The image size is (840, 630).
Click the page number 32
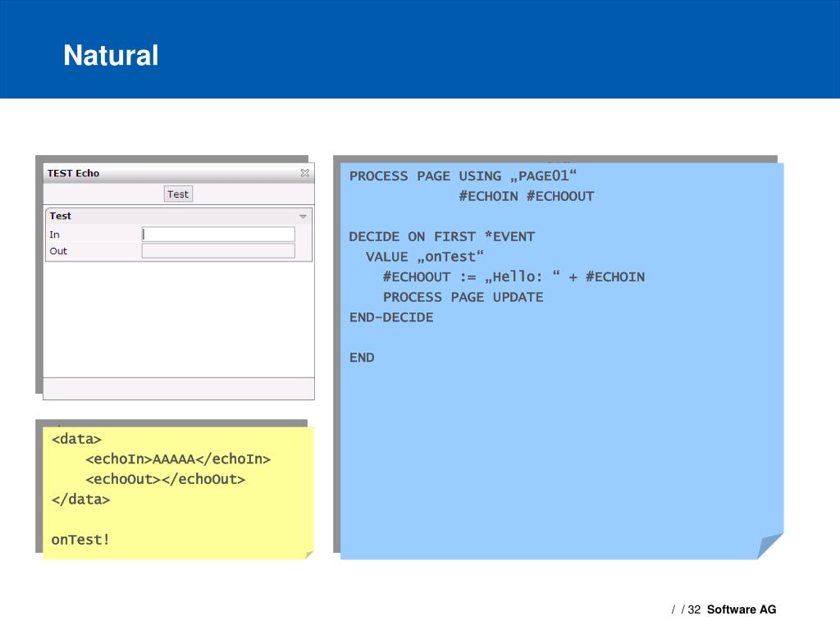[694, 609]
